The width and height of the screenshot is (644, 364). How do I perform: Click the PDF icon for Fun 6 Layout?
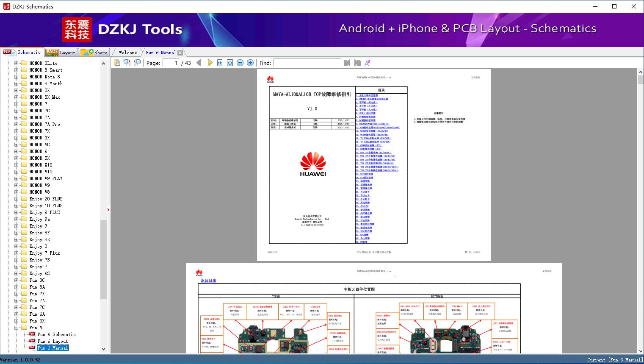coord(32,341)
